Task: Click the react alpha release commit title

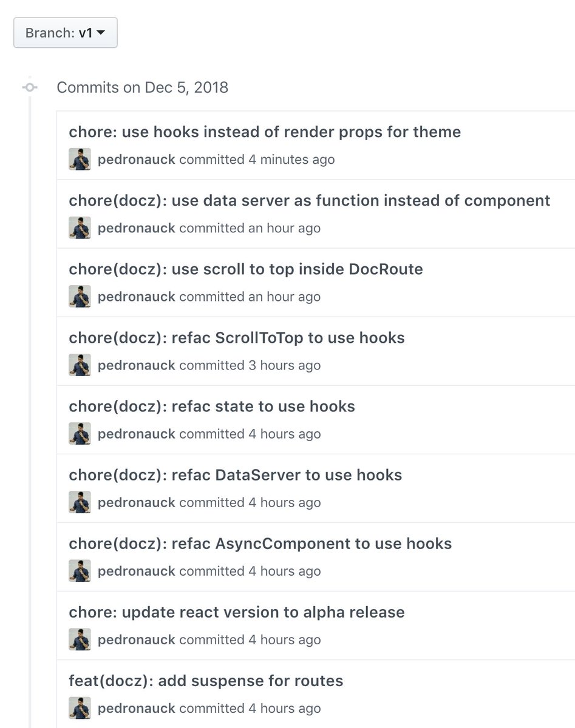Action: (237, 612)
